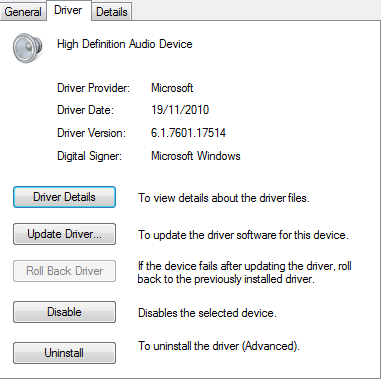Disable the selected audio device

pyautogui.click(x=64, y=312)
